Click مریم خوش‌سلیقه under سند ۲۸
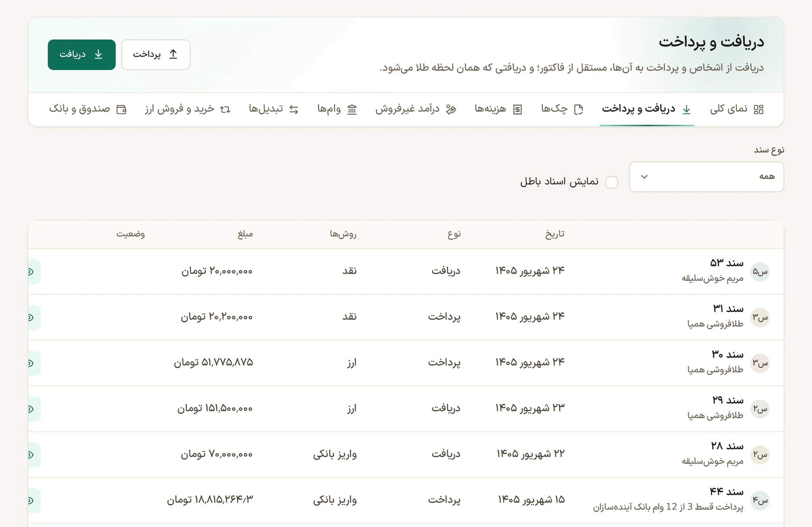The image size is (812, 527). pyautogui.click(x=712, y=462)
